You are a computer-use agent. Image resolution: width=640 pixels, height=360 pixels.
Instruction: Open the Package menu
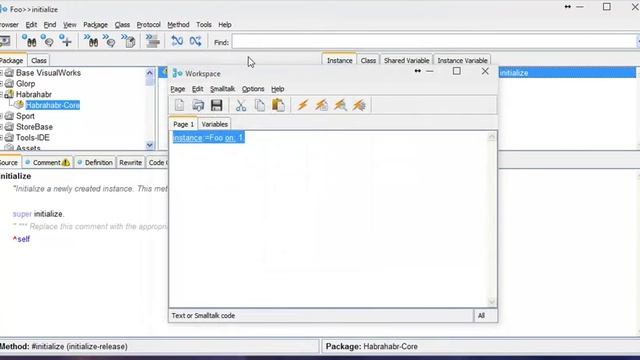coord(95,25)
